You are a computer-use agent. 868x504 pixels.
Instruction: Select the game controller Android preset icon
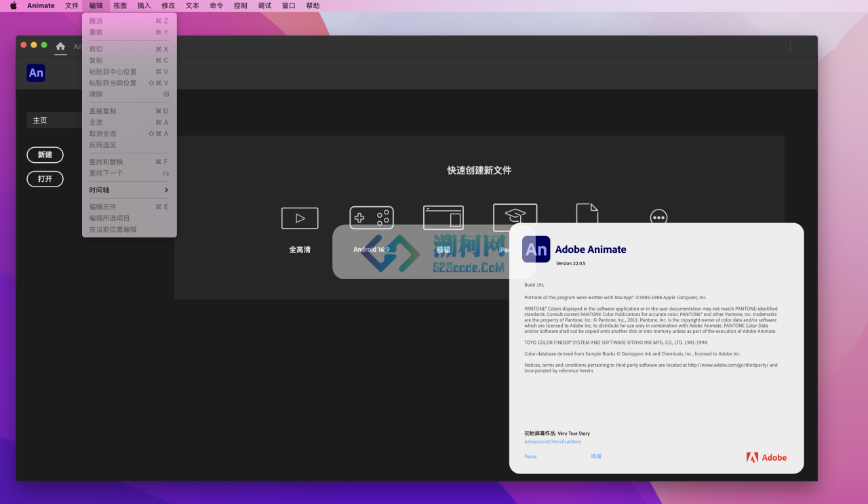click(372, 218)
